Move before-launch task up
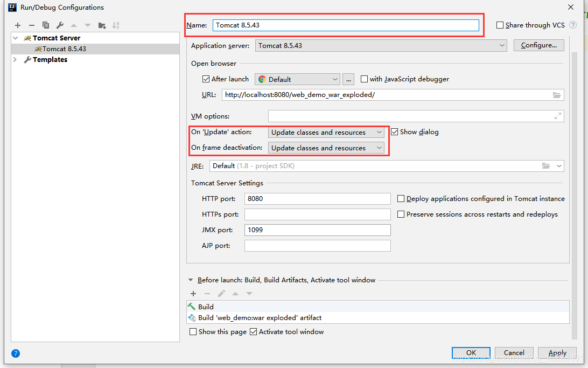Screen dimensions: 588x368 click(x=235, y=294)
